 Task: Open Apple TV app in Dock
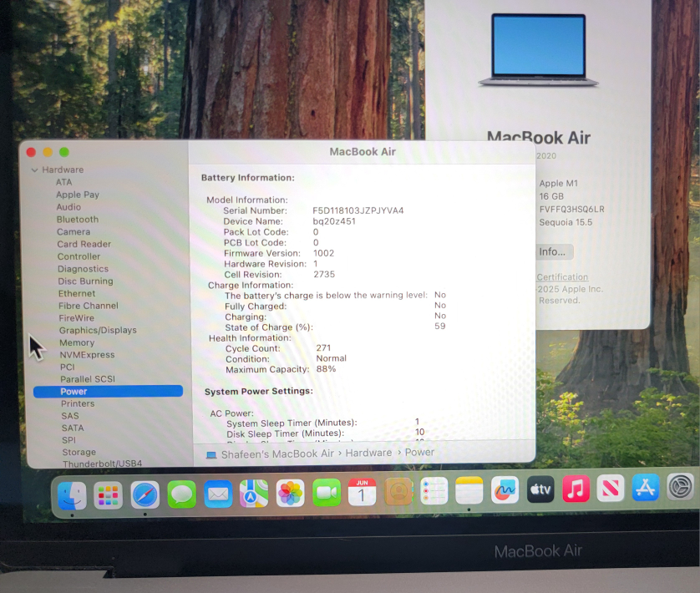[x=540, y=489]
